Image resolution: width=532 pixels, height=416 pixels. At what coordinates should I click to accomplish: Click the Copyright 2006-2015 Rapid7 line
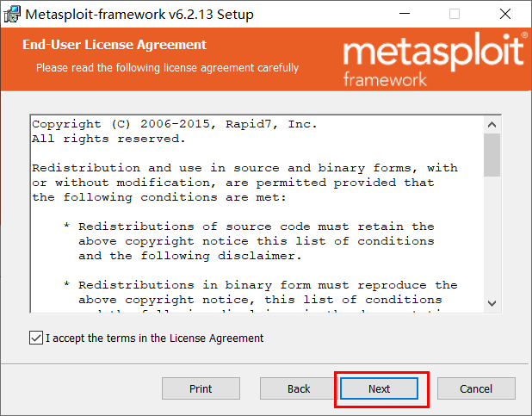tap(175, 124)
